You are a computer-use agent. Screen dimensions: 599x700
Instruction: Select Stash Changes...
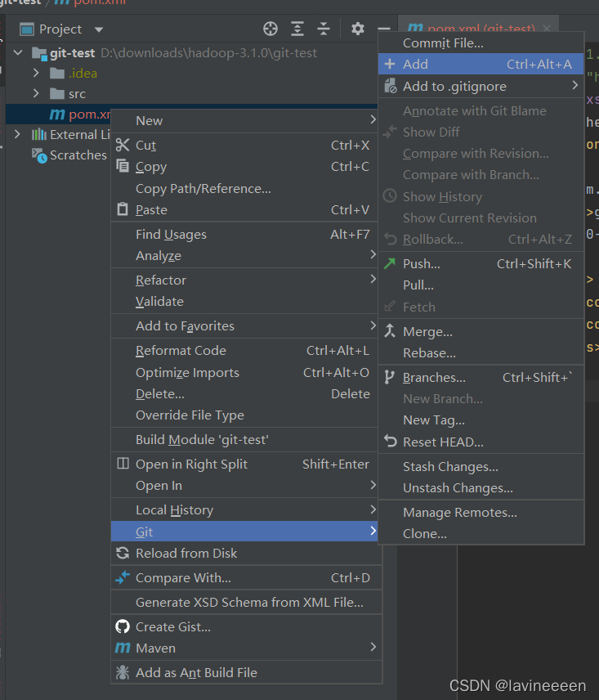(x=481, y=466)
